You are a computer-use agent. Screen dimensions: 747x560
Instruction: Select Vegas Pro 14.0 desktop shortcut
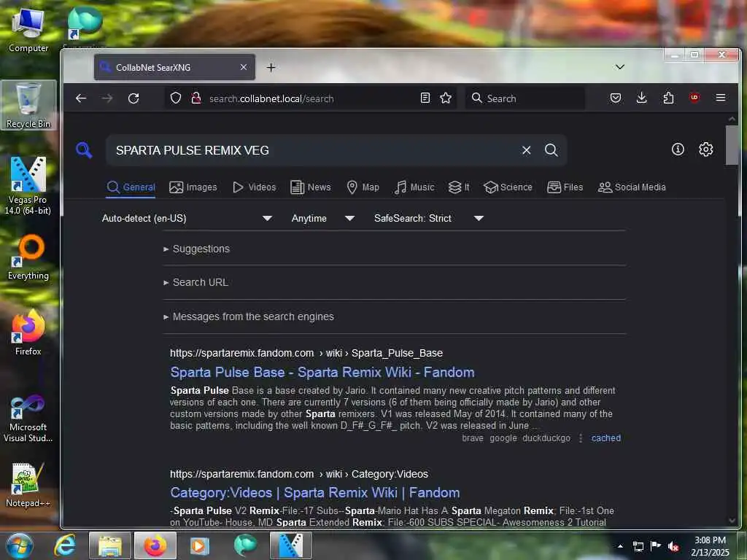tap(28, 186)
